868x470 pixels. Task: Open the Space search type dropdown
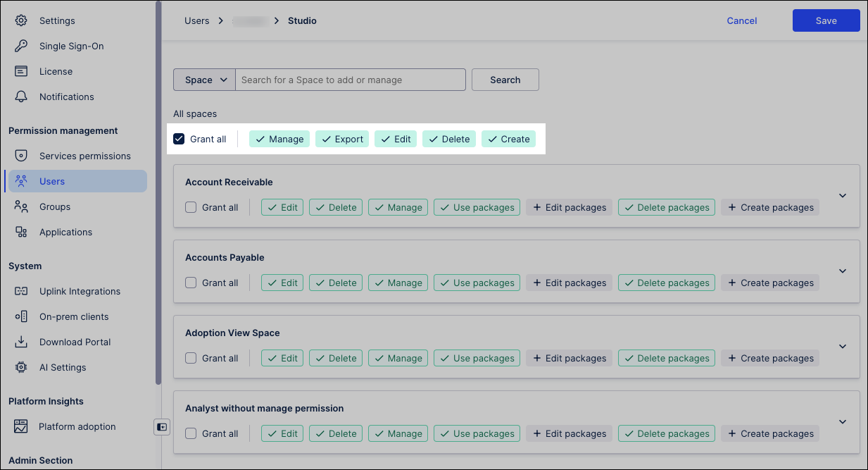click(203, 80)
